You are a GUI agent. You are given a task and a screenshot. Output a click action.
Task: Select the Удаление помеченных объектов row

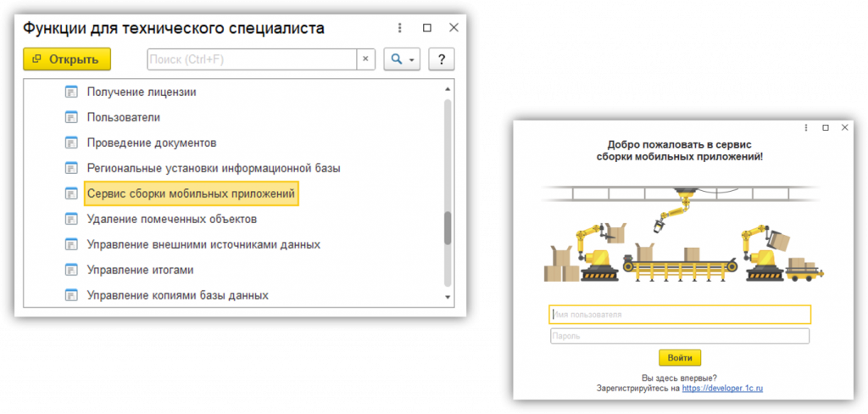172,219
